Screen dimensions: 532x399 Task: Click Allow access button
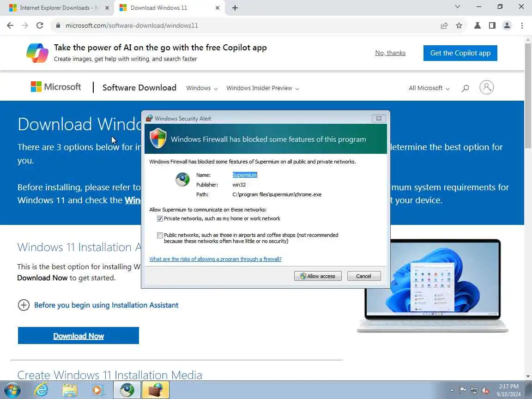(x=318, y=276)
